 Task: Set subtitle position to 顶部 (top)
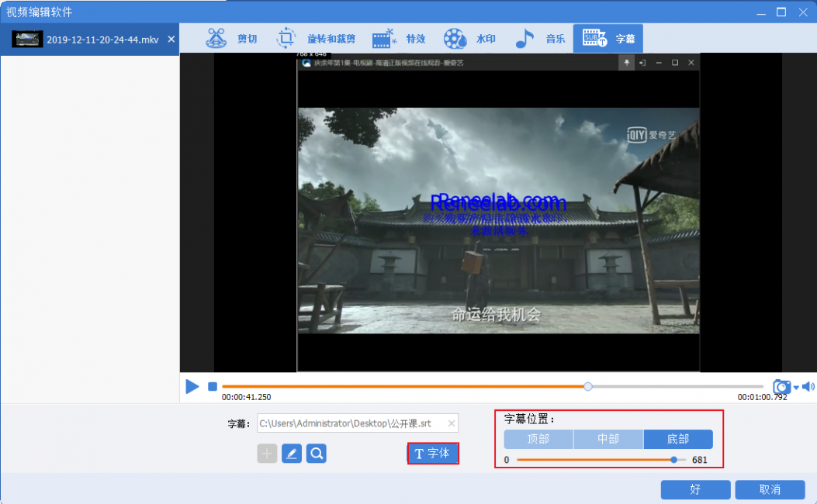tap(538, 439)
